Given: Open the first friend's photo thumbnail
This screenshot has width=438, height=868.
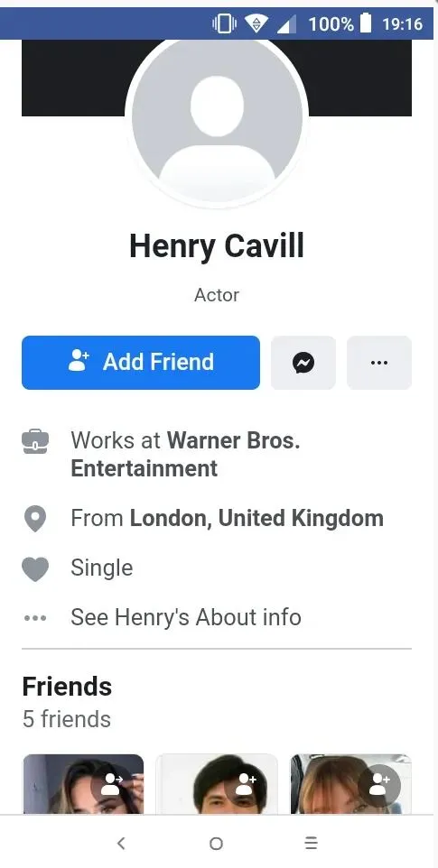Looking at the screenshot, I should 83,784.
